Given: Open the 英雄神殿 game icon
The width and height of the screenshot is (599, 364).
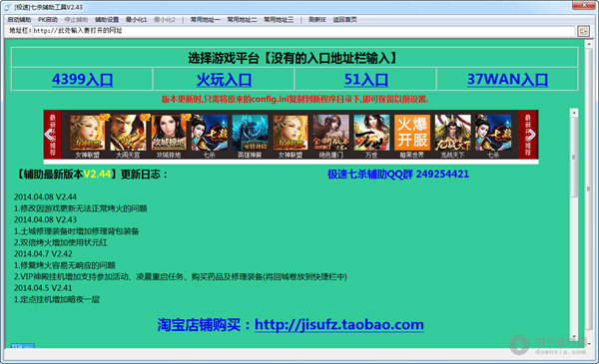Looking at the screenshot, I should (250, 134).
